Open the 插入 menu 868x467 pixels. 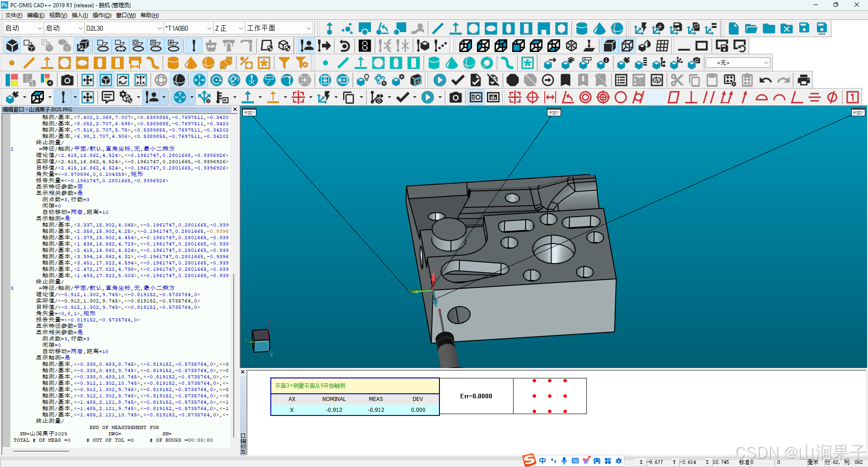coord(80,15)
